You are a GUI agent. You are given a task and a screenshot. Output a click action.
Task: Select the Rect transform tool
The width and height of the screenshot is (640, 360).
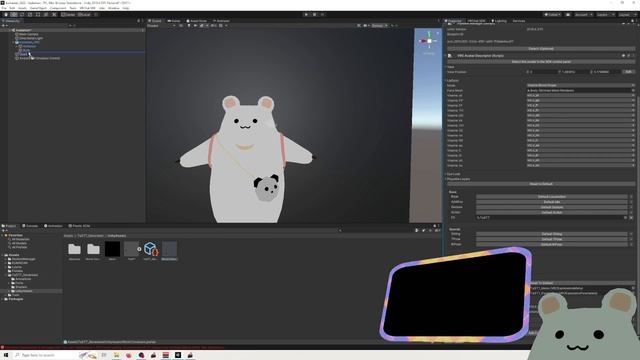[38, 15]
